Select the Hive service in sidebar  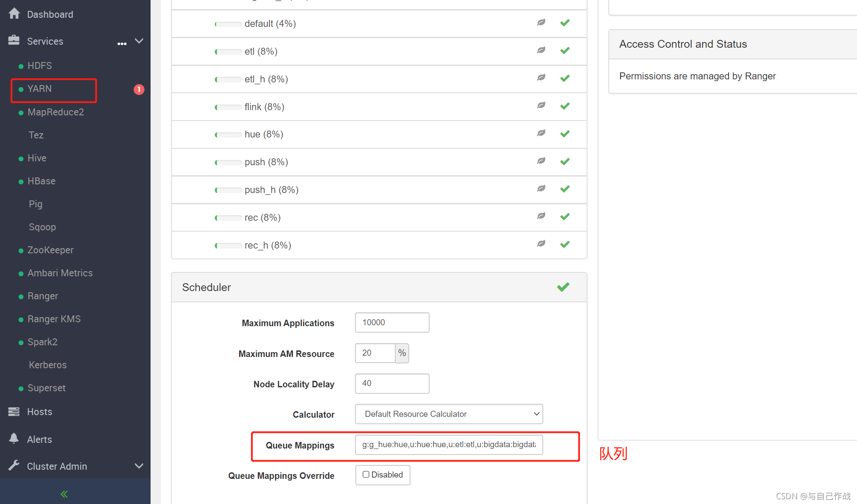[x=37, y=158]
